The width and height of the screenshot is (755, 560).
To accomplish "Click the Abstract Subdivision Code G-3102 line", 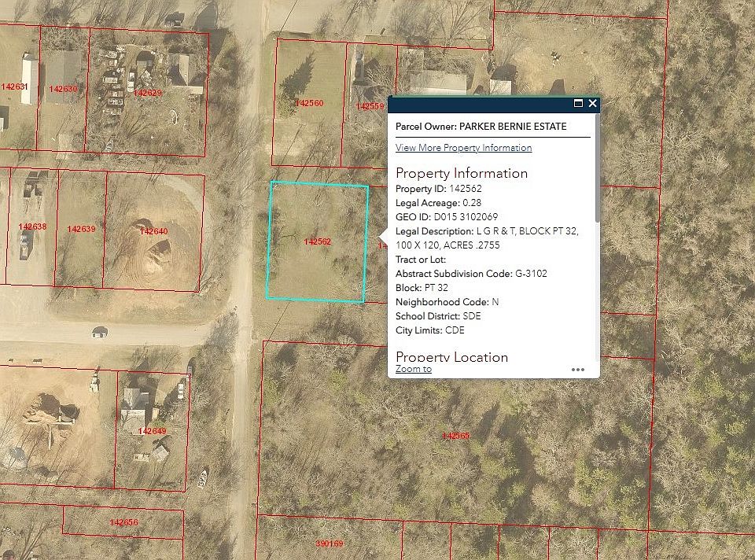I will (471, 274).
